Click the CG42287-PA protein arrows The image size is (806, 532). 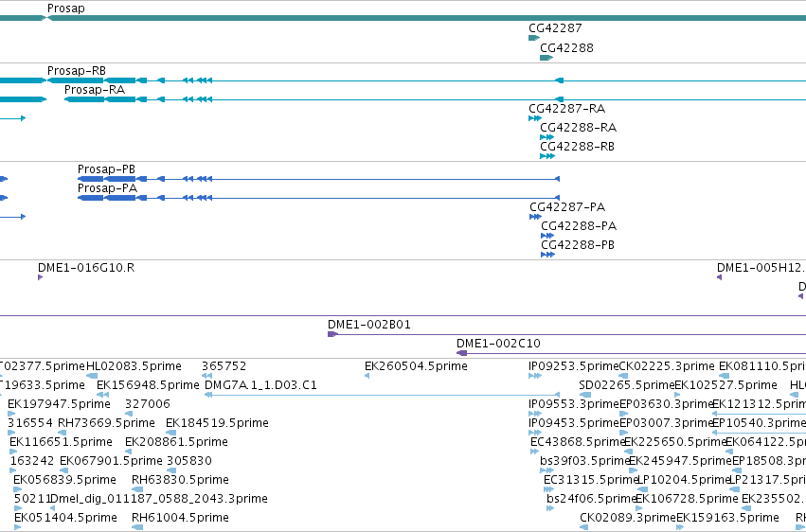(x=536, y=217)
